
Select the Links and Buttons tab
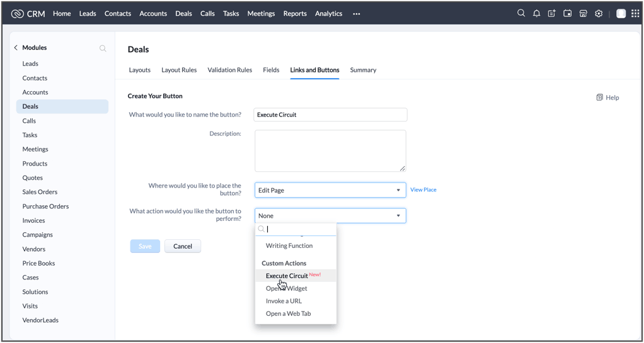pyautogui.click(x=314, y=70)
